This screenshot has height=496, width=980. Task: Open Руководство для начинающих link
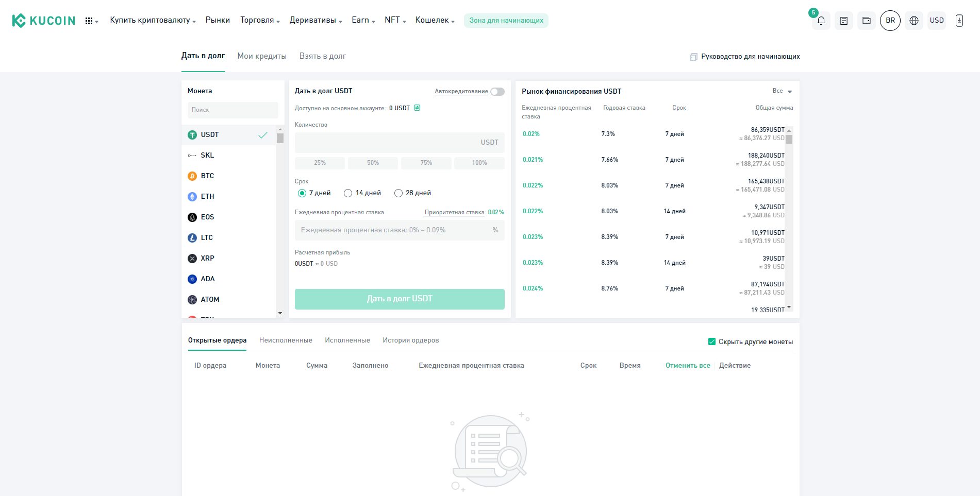(745, 57)
